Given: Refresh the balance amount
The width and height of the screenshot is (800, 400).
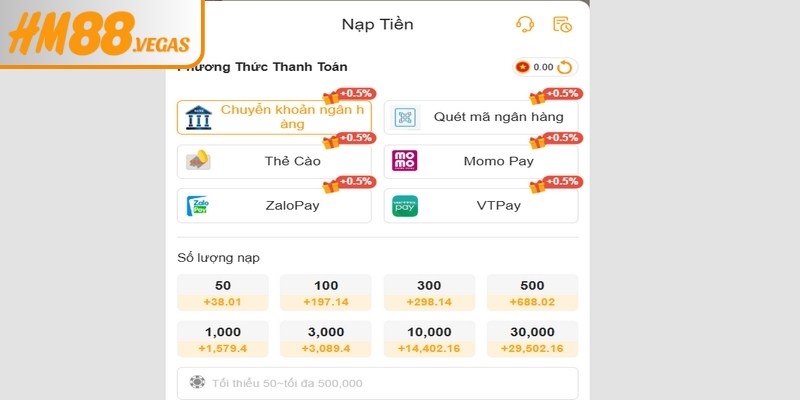Looking at the screenshot, I should [565, 68].
